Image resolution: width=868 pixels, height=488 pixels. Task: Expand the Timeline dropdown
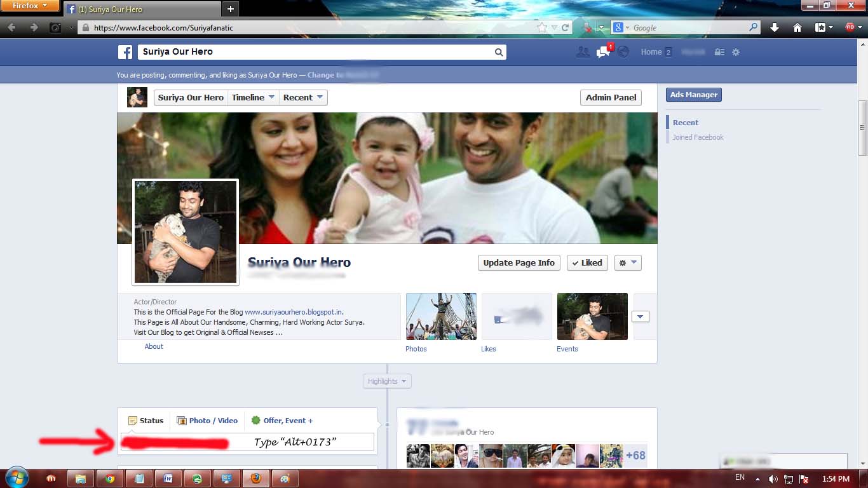(x=253, y=97)
